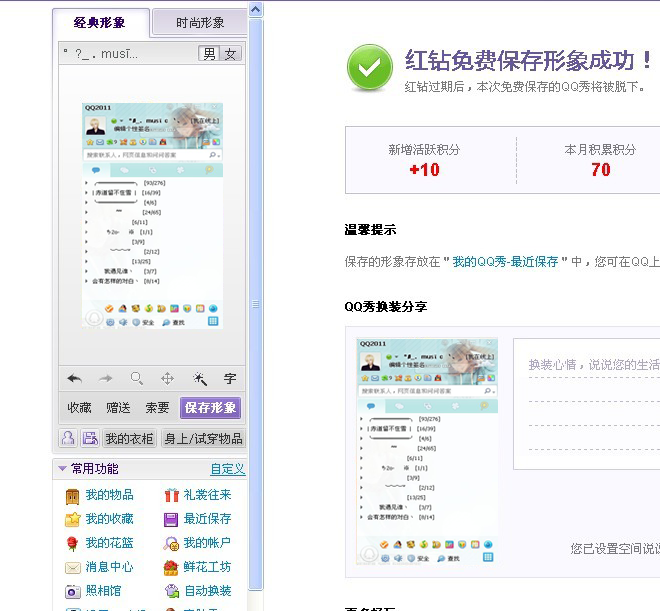The image size is (660, 611).
Task: Open the 我的帐户 link
Action: (207, 543)
